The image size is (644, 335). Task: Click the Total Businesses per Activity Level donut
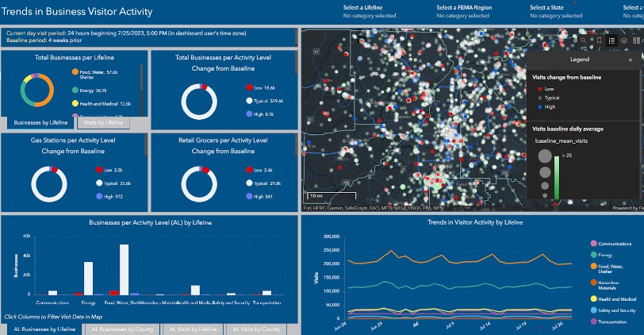coord(199,102)
